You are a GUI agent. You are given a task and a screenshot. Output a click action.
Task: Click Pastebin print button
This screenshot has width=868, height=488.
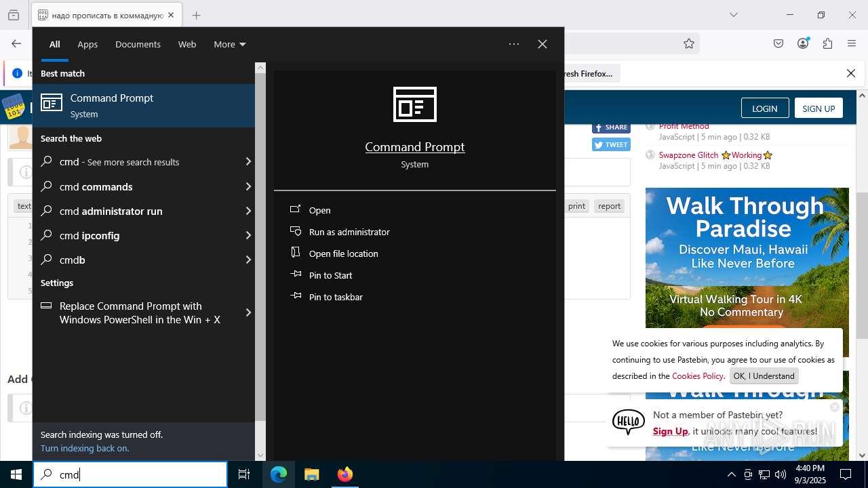coord(576,206)
